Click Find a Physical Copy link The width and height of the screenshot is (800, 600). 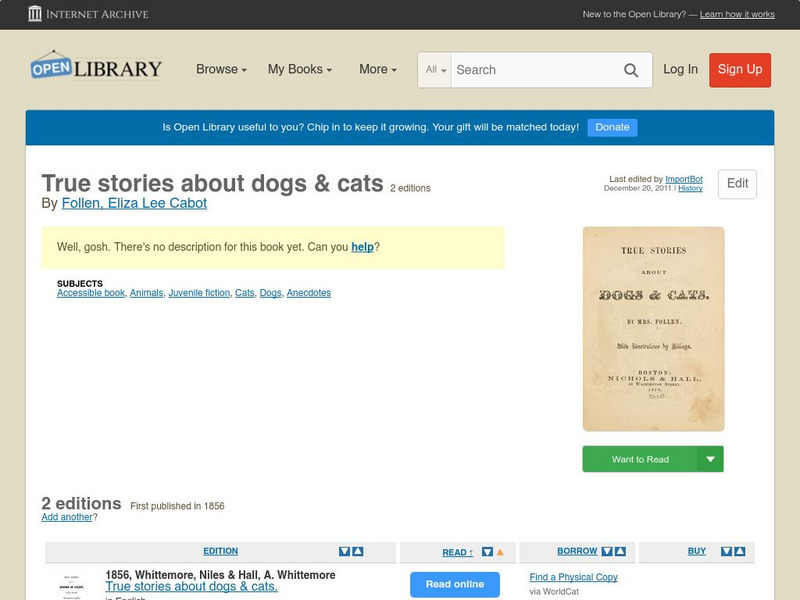click(x=573, y=577)
